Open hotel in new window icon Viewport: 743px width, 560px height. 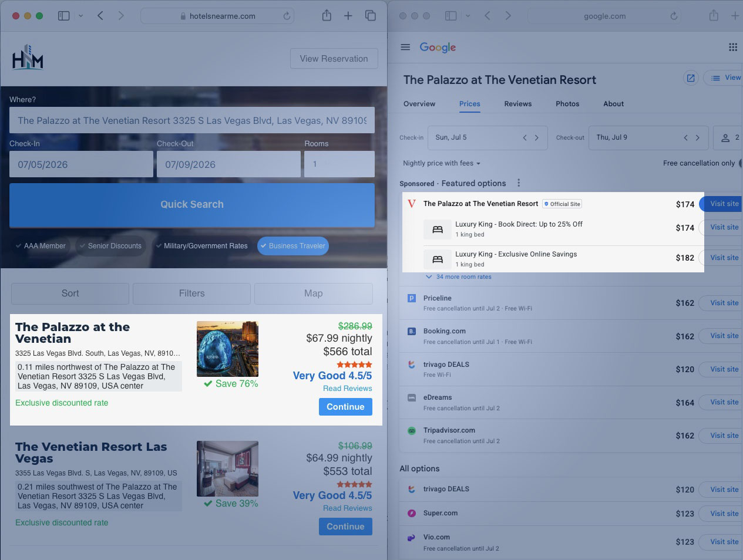(x=691, y=77)
